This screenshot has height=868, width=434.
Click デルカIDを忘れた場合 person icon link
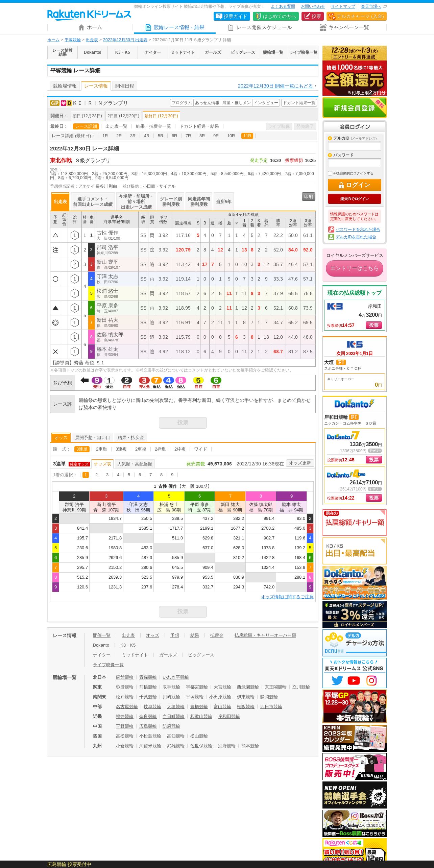(352, 237)
